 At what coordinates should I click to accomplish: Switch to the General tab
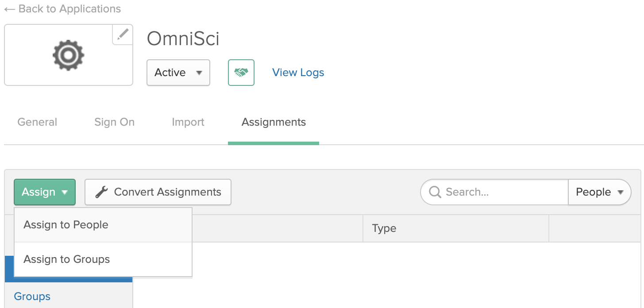(37, 122)
